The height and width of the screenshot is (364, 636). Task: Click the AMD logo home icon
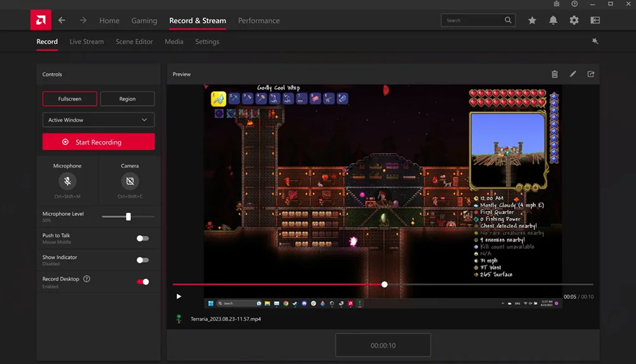click(41, 20)
